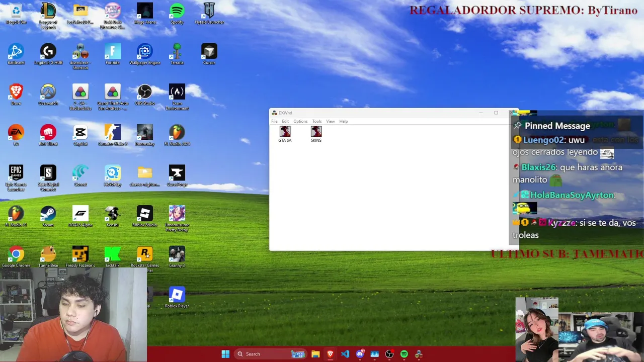Select the CapCut desktop shortcut
Viewport: 644px width, 362px height.
coord(80,135)
